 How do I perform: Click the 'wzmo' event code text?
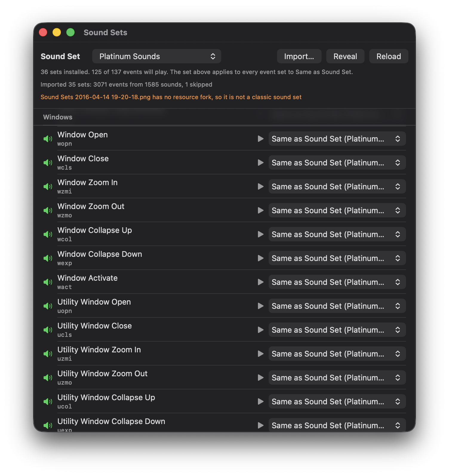(x=64, y=215)
